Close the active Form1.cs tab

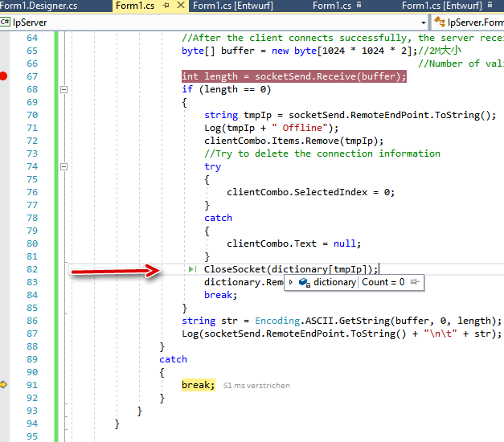(182, 5)
